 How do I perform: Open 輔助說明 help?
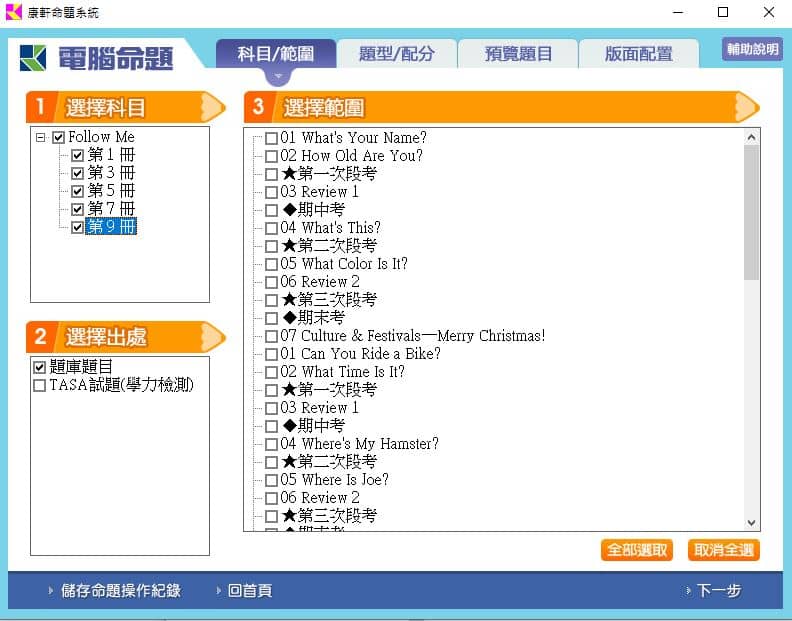pyautogui.click(x=752, y=49)
